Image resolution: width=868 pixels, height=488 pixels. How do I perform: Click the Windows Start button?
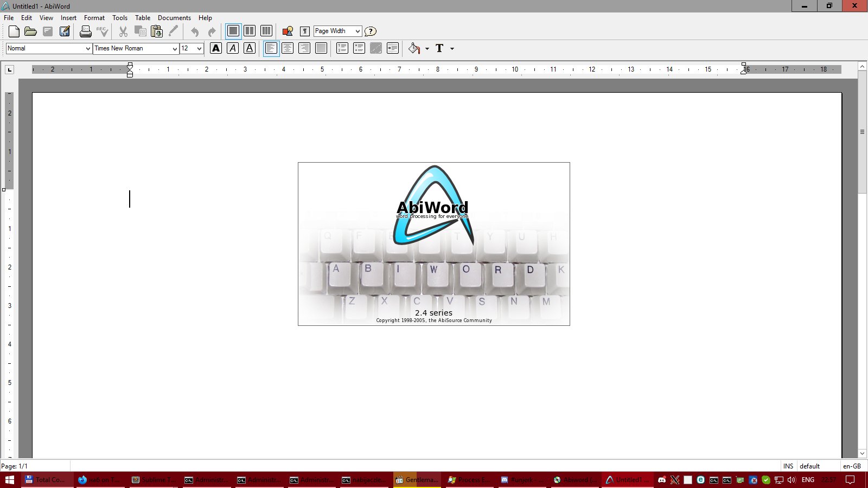(10, 480)
